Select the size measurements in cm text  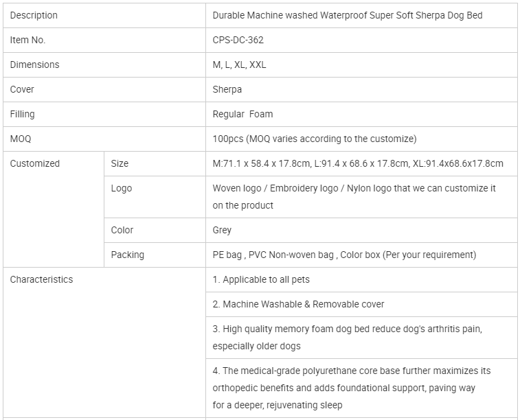tap(358, 163)
